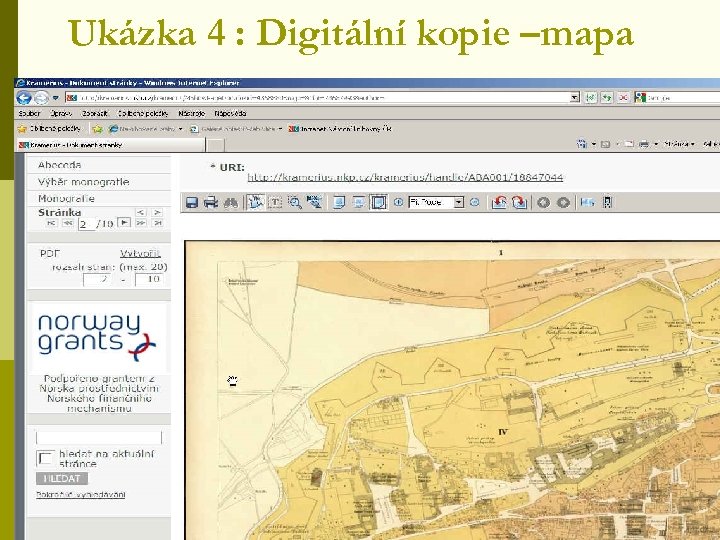The image size is (720, 540).
Task: Open the Nástroje menu
Action: coord(191,113)
